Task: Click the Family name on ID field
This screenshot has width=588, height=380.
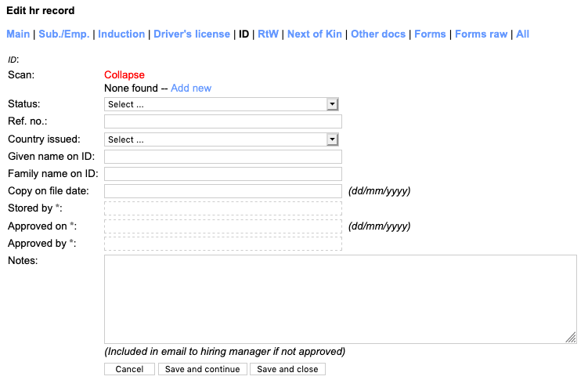Action: tap(223, 174)
